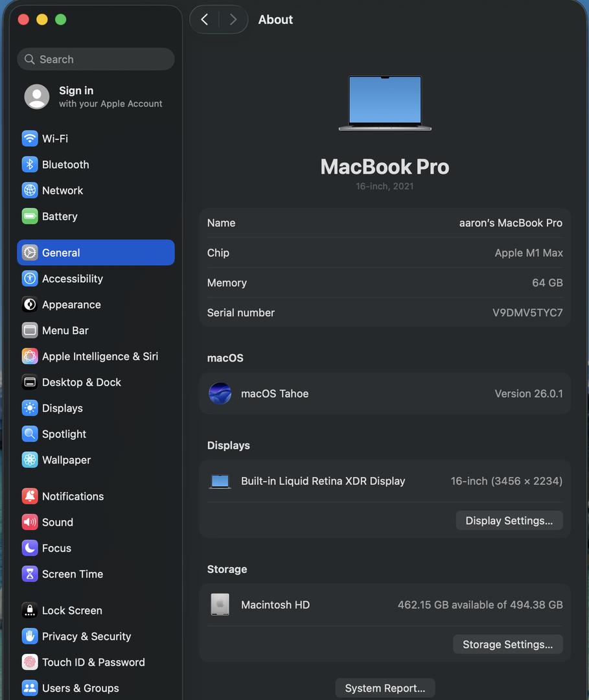Click the Search field in sidebar
589x700 pixels.
(96, 59)
